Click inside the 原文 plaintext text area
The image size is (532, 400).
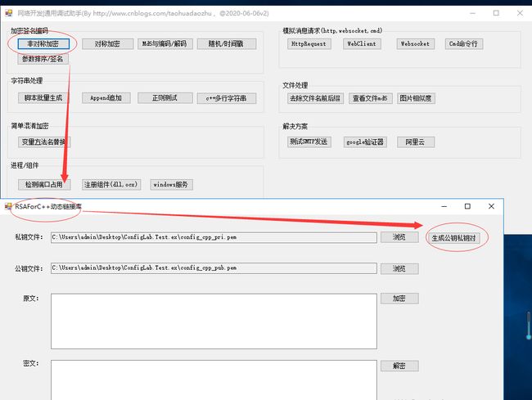click(x=214, y=321)
